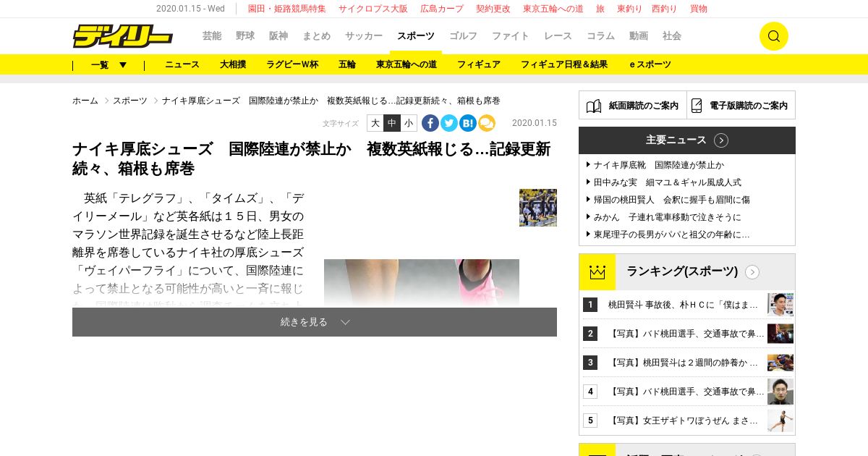
Task: Open headline 帰国の桃田賢人 会釈に握手も眉間に傷
Action: click(671, 200)
